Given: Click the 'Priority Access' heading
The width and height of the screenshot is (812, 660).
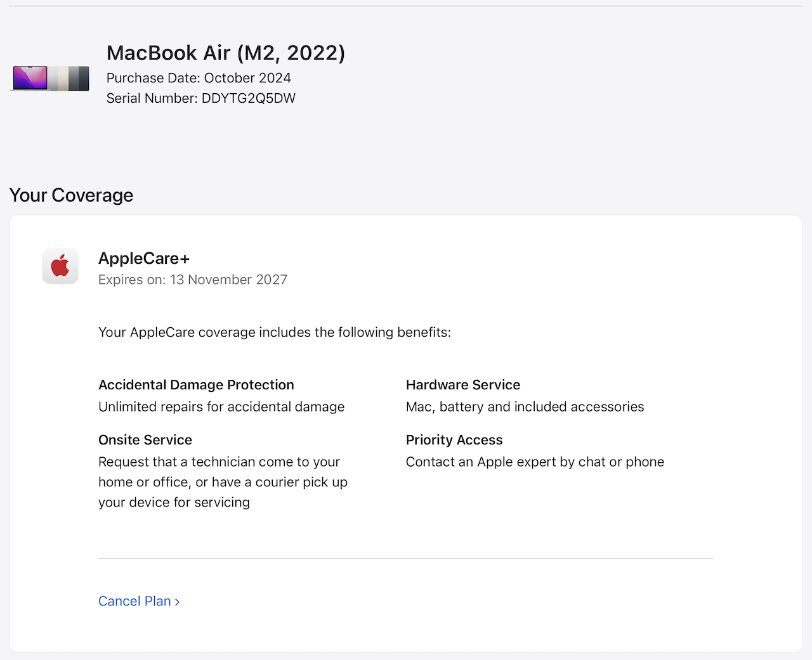Looking at the screenshot, I should (454, 440).
